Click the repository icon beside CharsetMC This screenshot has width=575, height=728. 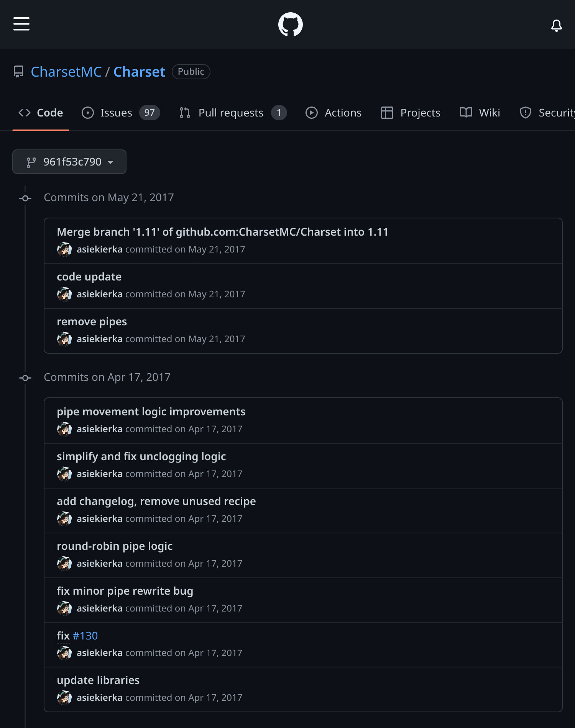click(18, 72)
